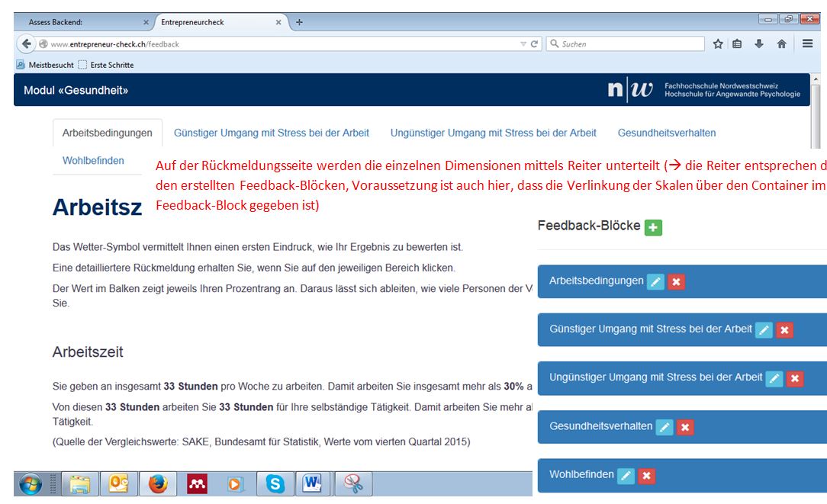
Task: Click the page scrollbar up arrow
Action: coord(816,79)
